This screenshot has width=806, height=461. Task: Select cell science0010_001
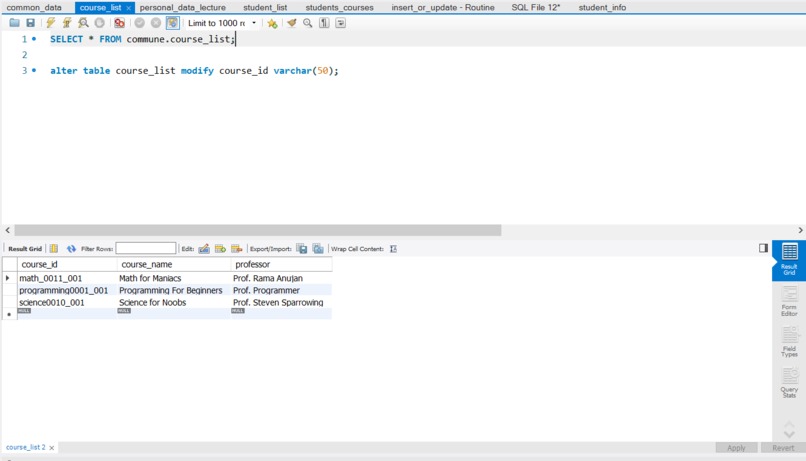(67, 302)
